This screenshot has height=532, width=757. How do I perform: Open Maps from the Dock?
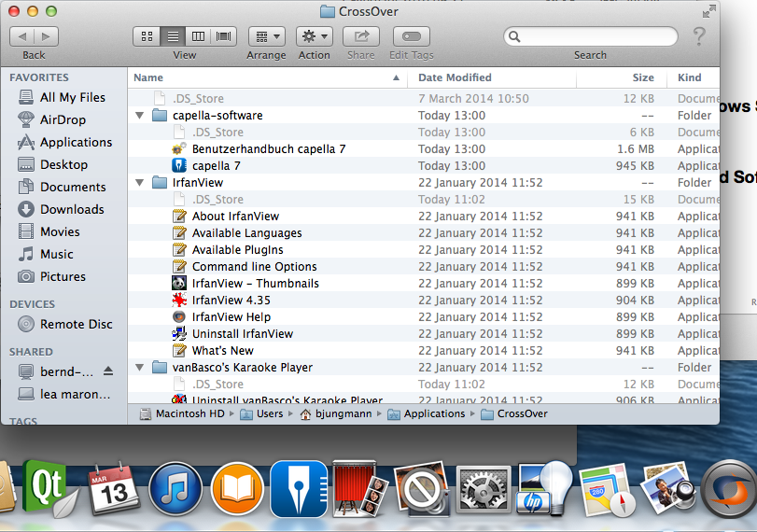(607, 490)
